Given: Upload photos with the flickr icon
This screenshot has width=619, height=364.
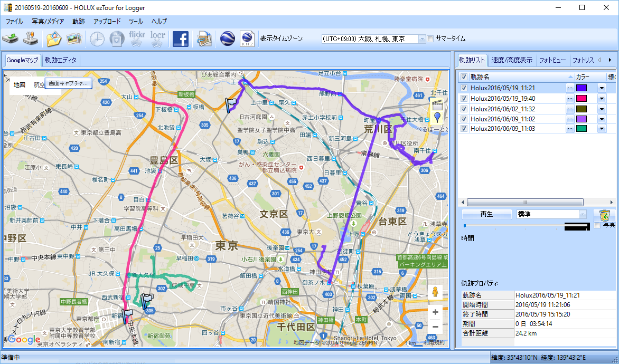Looking at the screenshot, I should 137,39.
